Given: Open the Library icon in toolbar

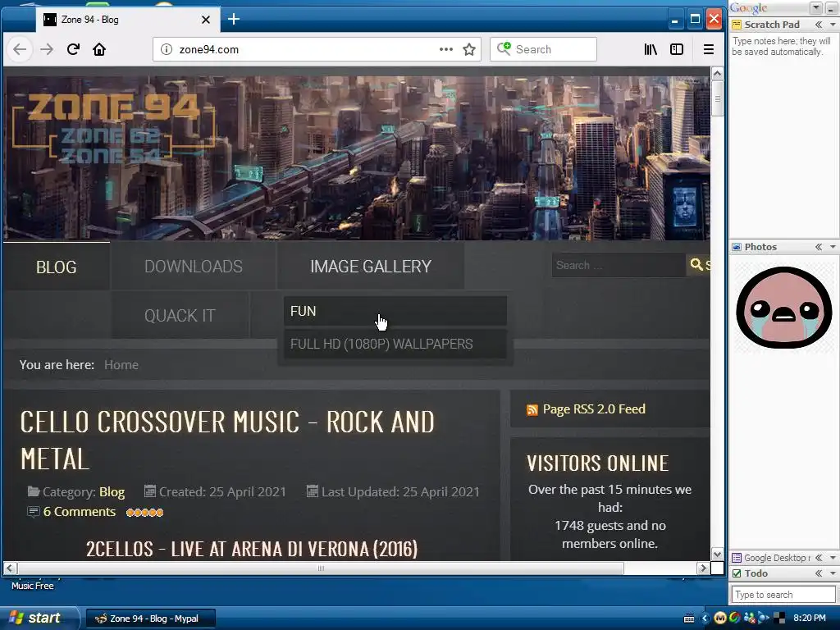Looking at the screenshot, I should 651,49.
